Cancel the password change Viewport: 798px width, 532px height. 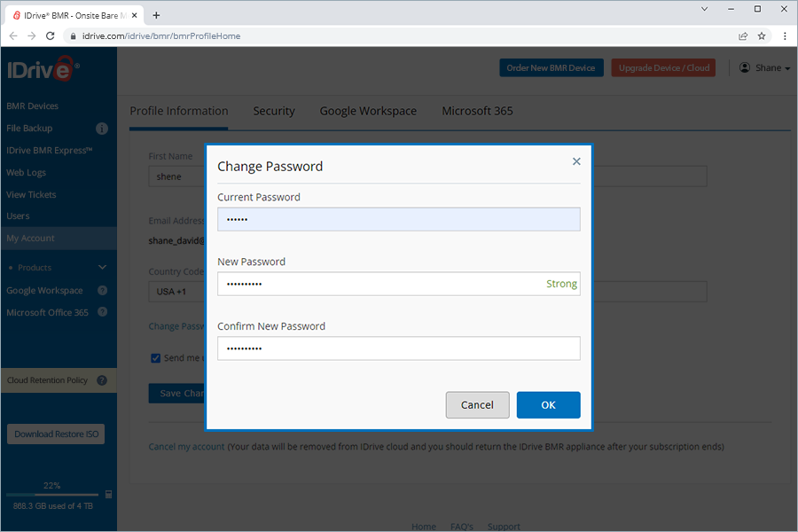[x=477, y=404]
